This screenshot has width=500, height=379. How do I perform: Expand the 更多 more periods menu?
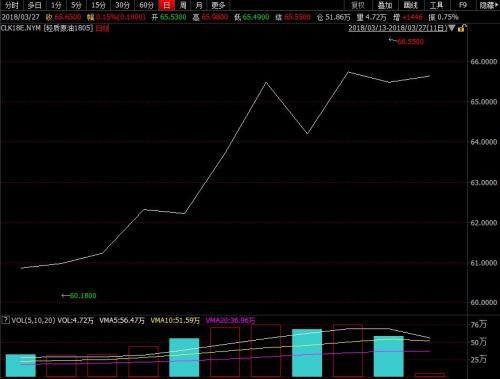[x=218, y=5]
